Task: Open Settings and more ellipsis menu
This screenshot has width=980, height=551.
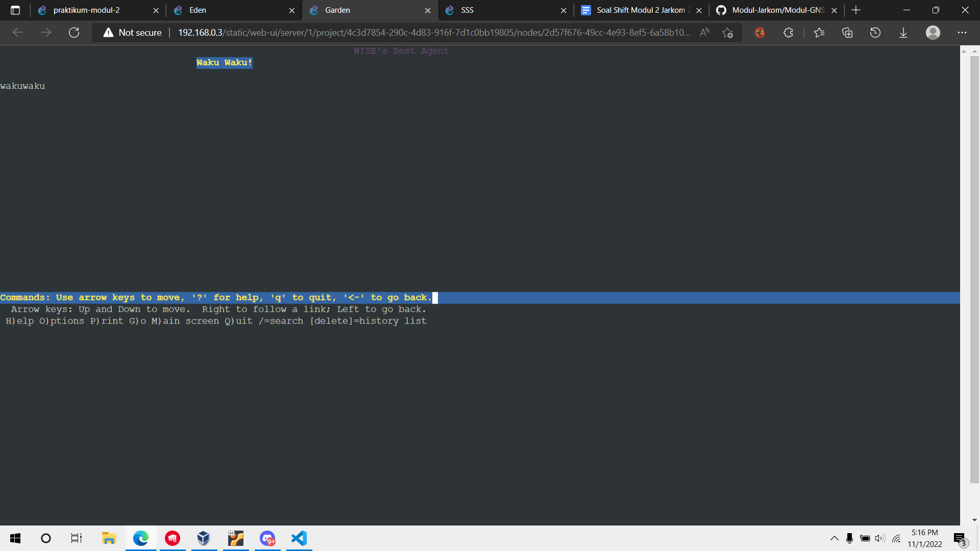Action: click(x=962, y=33)
